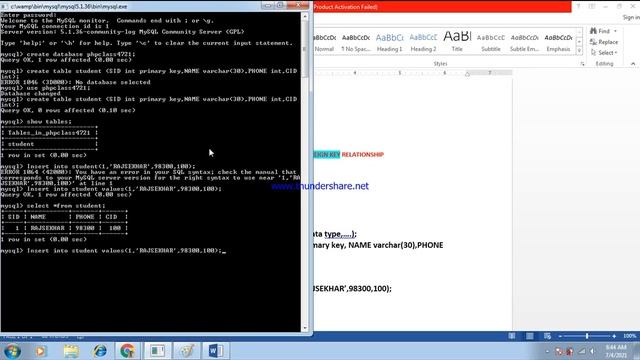
Task: Apply the Subtle Emphasis style
Action: pyautogui.click(x=524, y=42)
